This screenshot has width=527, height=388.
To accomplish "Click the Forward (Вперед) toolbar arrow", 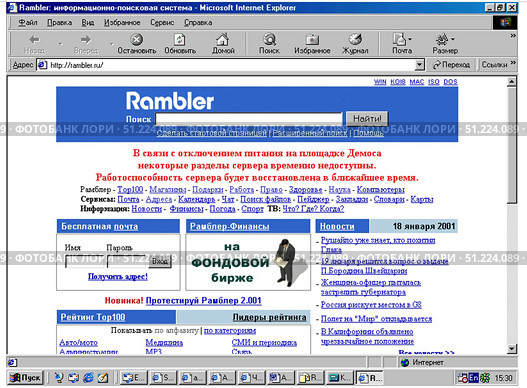I will tap(86, 44).
